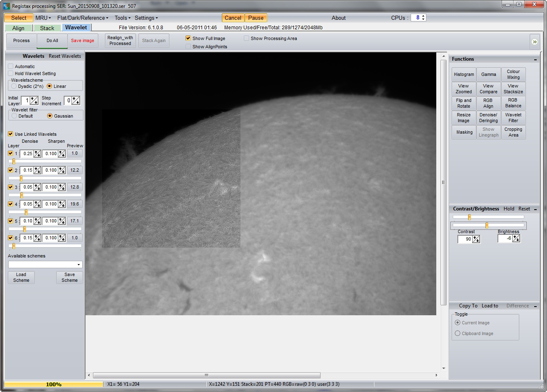Click the Pause button
This screenshot has height=392, width=547.
click(256, 18)
